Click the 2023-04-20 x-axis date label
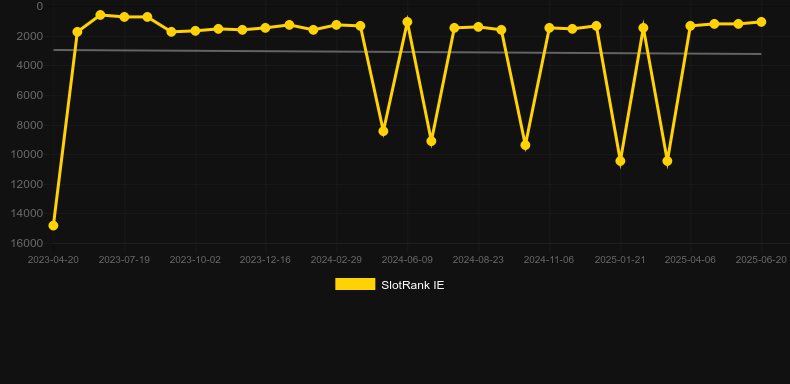Viewport: 790px width, 384px height. tap(53, 260)
